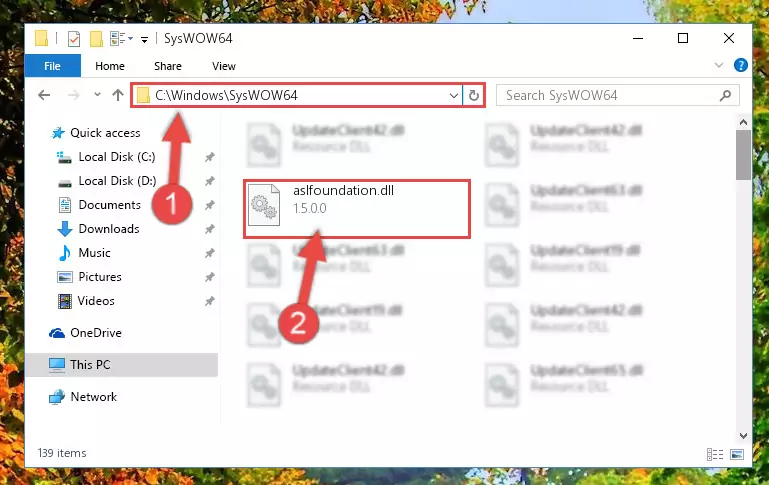The height and width of the screenshot is (485, 769).
Task: Click the vertical scrollbar thumb
Action: click(743, 155)
